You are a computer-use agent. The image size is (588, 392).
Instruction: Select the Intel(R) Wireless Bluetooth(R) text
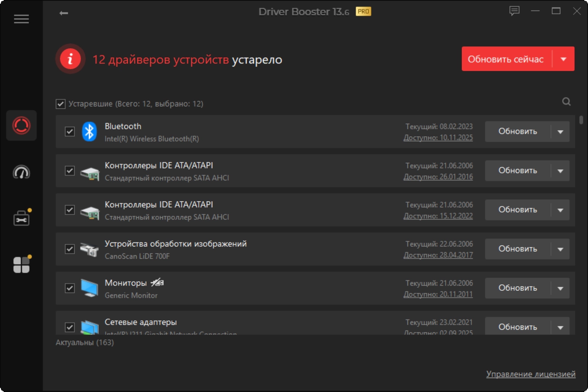pos(152,139)
